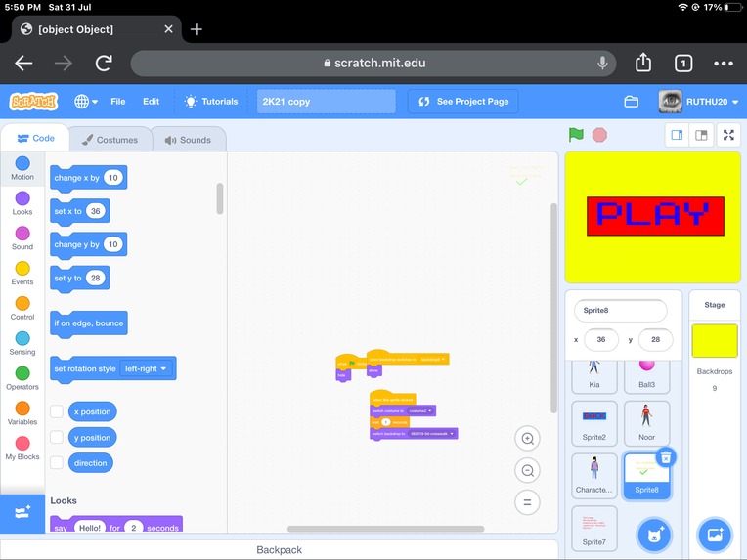Select the Sprite2 thumbnail

(x=594, y=423)
